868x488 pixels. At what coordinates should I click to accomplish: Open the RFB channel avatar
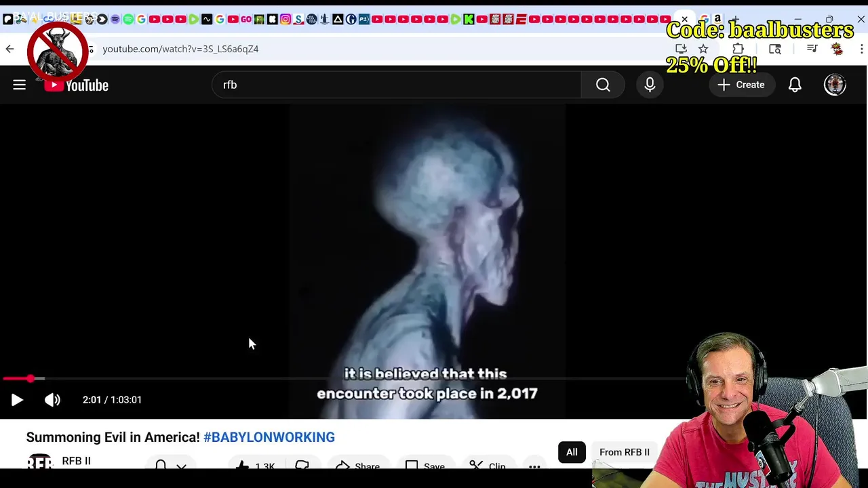tap(40, 462)
